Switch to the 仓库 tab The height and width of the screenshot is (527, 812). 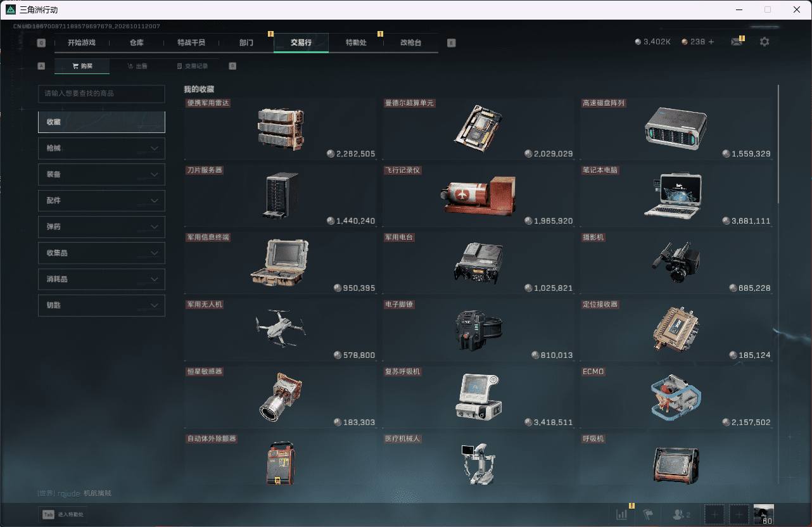[137, 42]
